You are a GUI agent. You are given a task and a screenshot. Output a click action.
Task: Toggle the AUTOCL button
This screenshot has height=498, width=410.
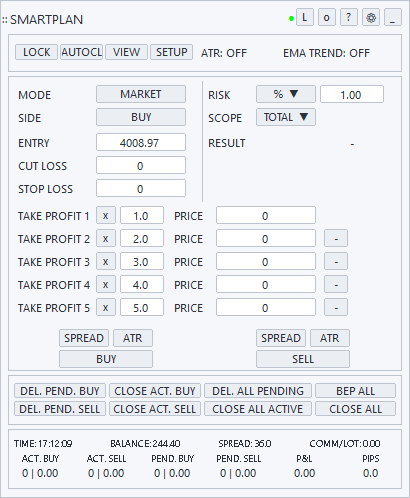pos(81,52)
